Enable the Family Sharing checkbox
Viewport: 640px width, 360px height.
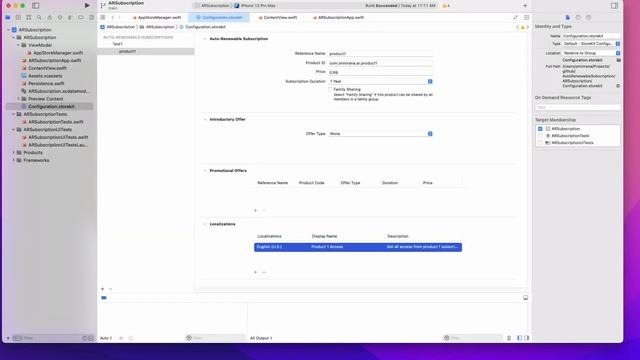[330, 89]
